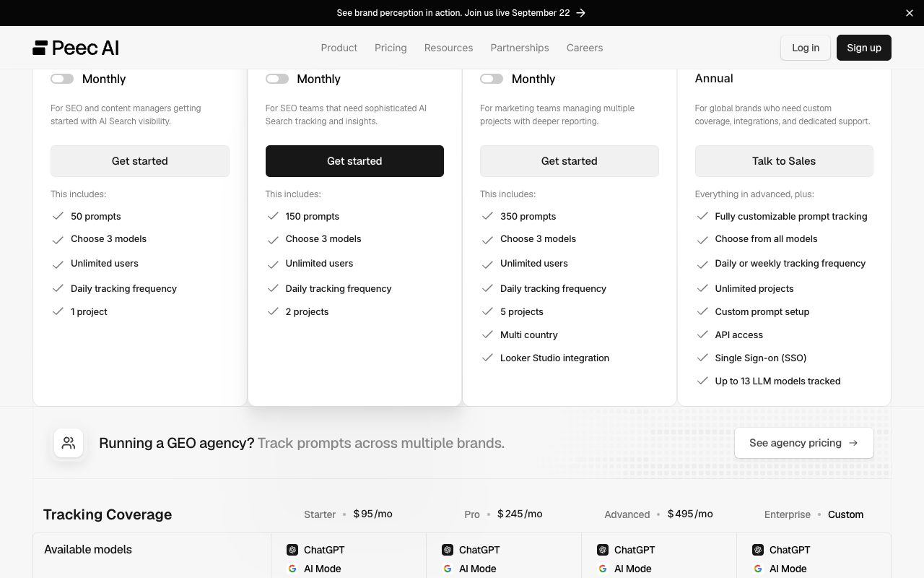This screenshot has width=924, height=578.
Task: Click the agency people icon
Action: point(69,443)
